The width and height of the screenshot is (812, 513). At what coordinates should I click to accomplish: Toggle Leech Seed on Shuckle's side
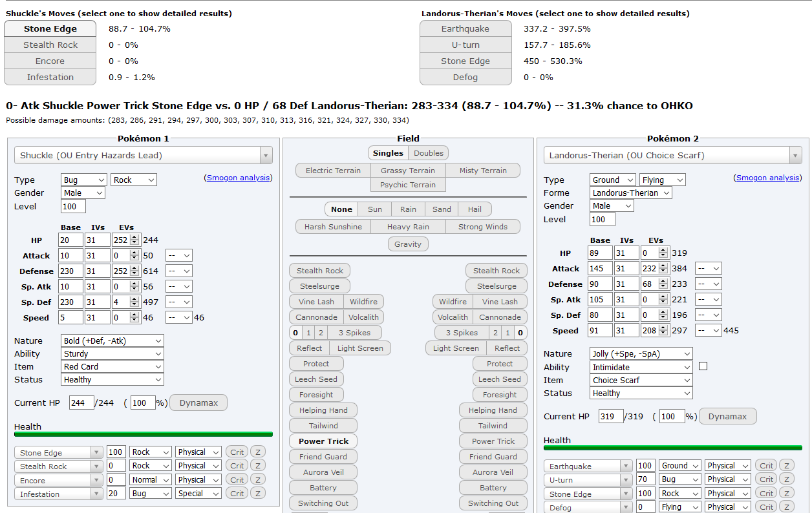316,379
